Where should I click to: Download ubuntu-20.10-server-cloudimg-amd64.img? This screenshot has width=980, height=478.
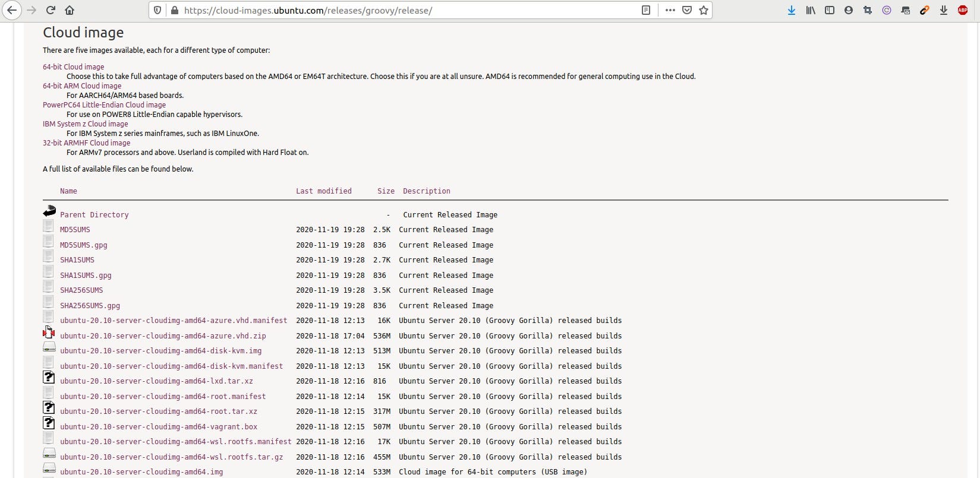[141, 472]
